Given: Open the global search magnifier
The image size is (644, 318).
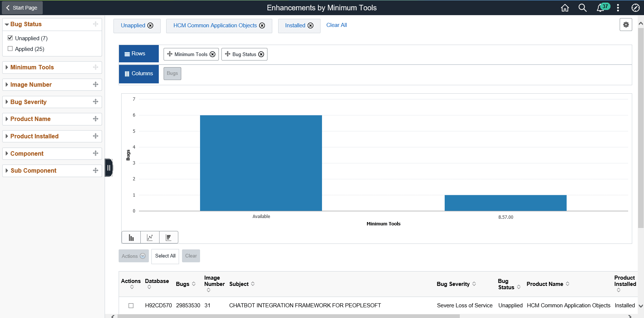Looking at the screenshot, I should point(582,8).
